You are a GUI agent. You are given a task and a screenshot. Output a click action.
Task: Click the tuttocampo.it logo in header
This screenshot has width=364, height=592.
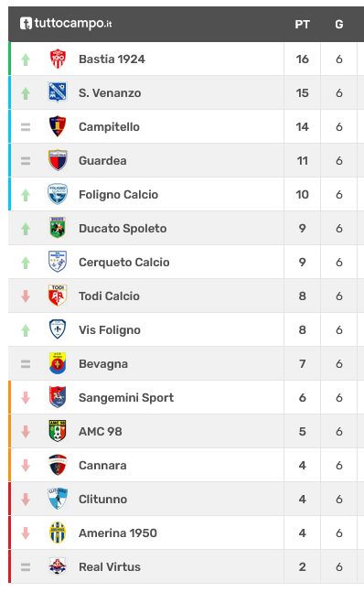click(x=66, y=24)
